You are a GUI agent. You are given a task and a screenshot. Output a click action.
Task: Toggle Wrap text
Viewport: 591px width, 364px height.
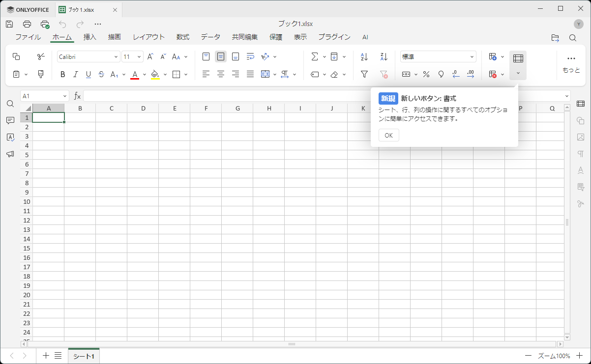point(250,57)
